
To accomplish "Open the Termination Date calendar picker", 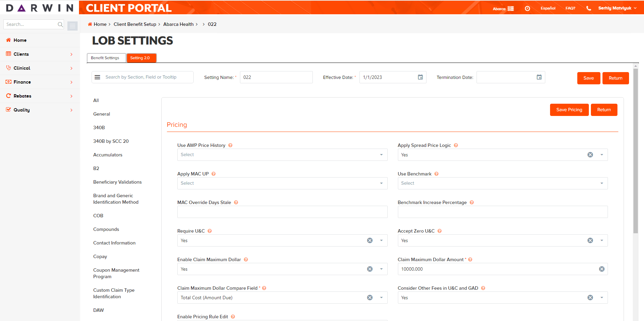I will (x=539, y=77).
